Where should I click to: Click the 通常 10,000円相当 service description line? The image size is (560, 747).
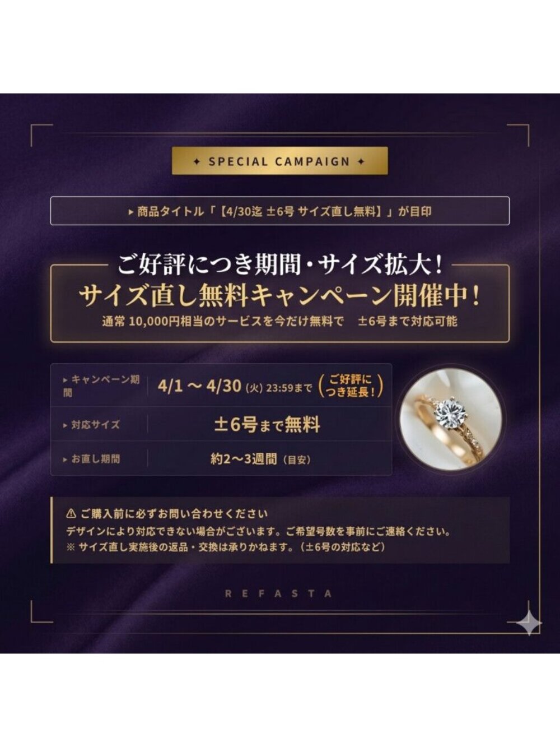tap(279, 322)
